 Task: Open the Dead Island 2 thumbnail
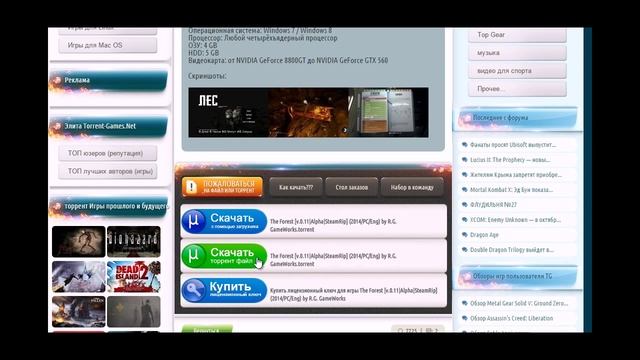(x=134, y=277)
